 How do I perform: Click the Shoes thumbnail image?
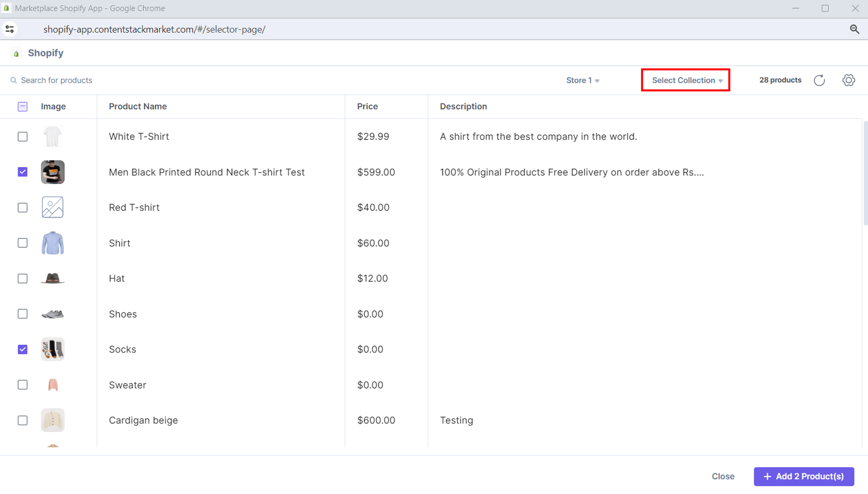[x=52, y=314]
